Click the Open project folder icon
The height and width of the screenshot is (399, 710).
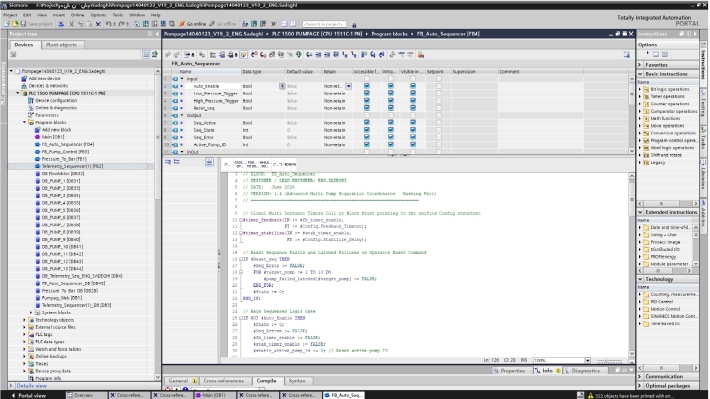15,24
